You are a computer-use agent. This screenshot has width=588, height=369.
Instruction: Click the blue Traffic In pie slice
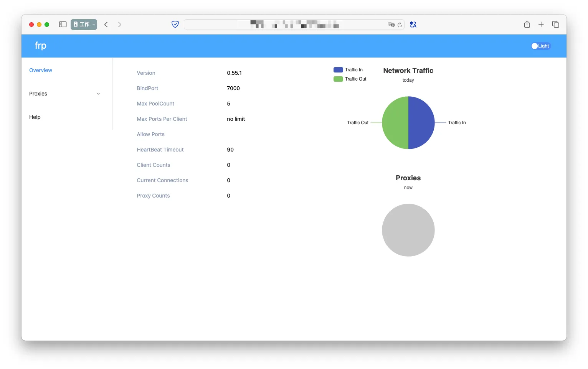[x=421, y=123]
